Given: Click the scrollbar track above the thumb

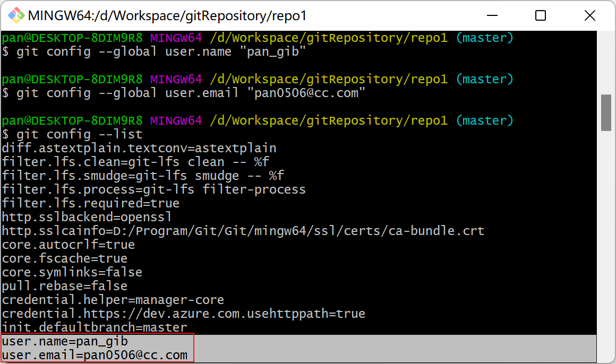Looking at the screenshot, I should click(x=606, y=64).
